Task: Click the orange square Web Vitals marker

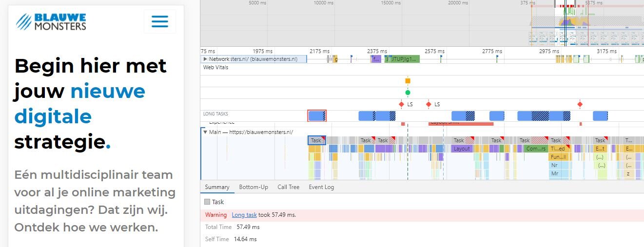Action: pyautogui.click(x=408, y=81)
